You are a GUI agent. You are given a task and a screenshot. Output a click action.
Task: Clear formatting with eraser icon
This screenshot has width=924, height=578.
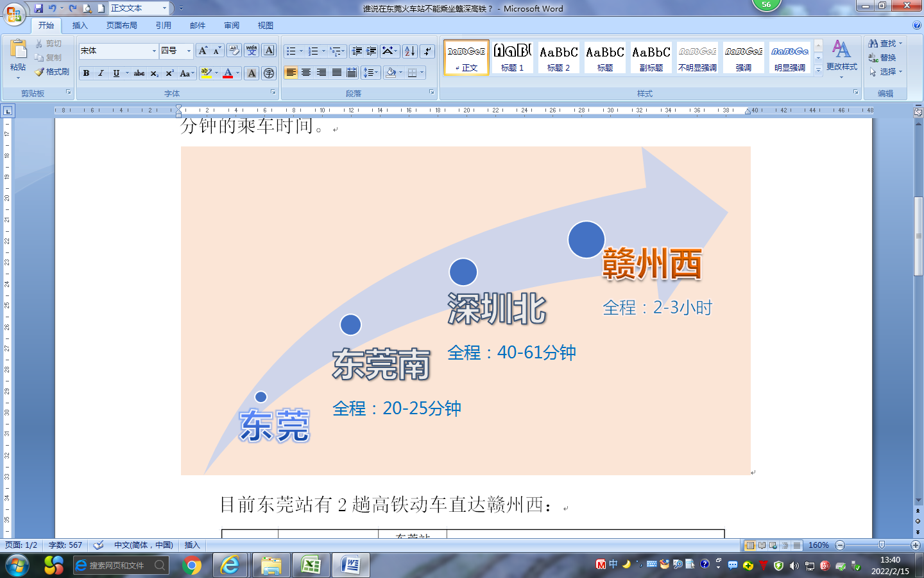click(234, 51)
